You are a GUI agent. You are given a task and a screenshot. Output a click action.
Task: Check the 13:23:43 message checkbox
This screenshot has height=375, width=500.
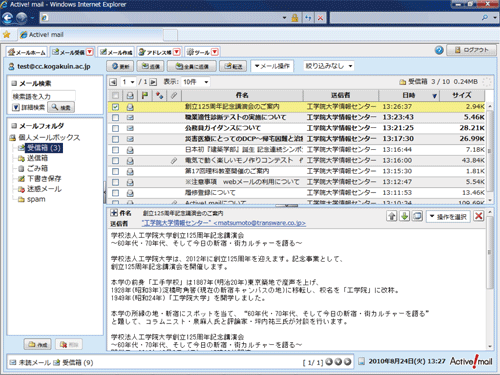115,118
